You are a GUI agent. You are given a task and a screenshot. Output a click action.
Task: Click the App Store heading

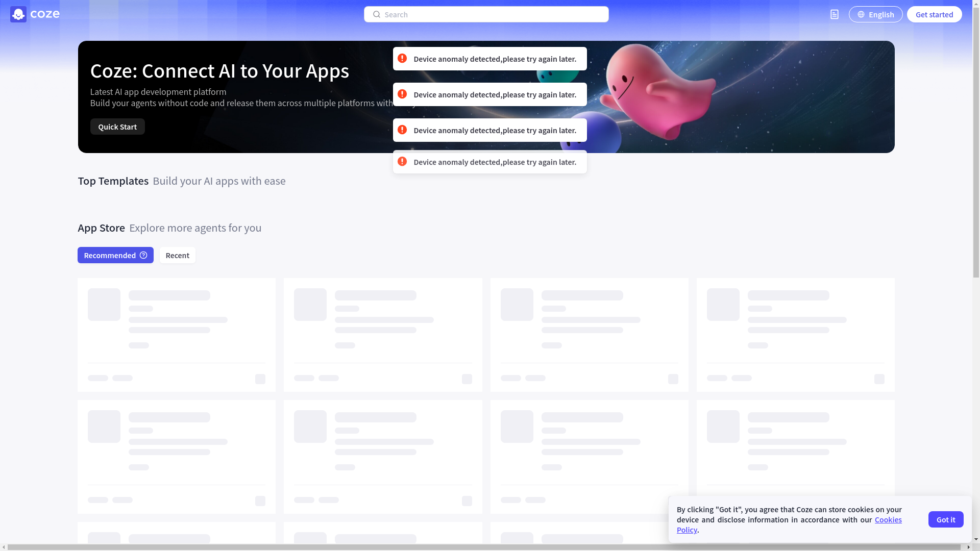click(101, 228)
